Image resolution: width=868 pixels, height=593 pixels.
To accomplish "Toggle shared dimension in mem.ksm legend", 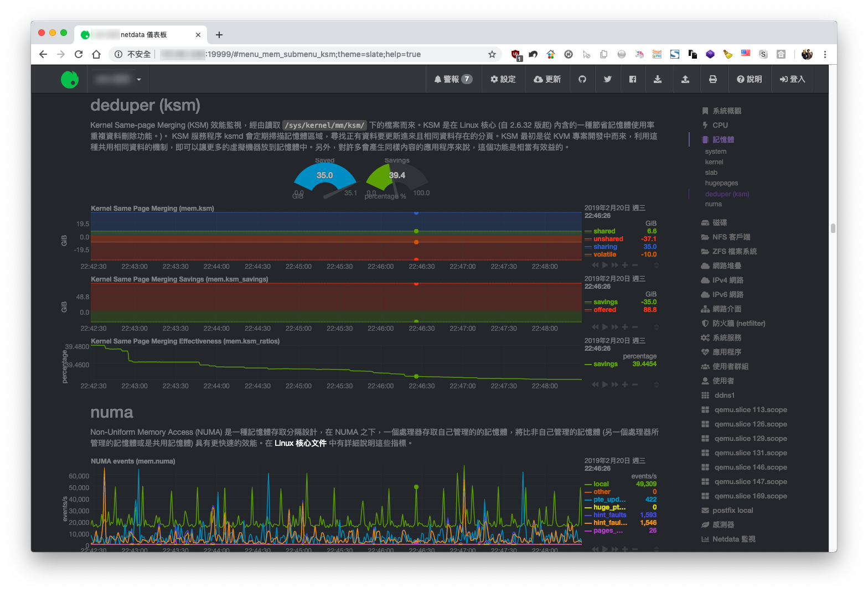I will 604,231.
